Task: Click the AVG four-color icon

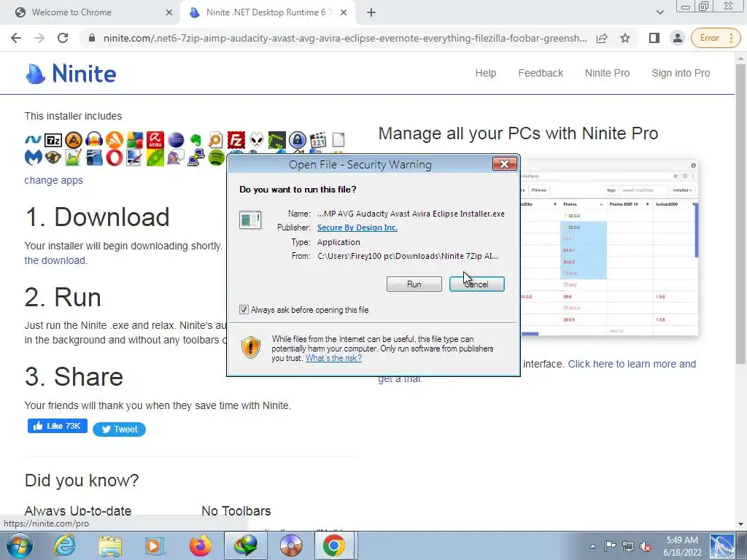Action: (135, 140)
